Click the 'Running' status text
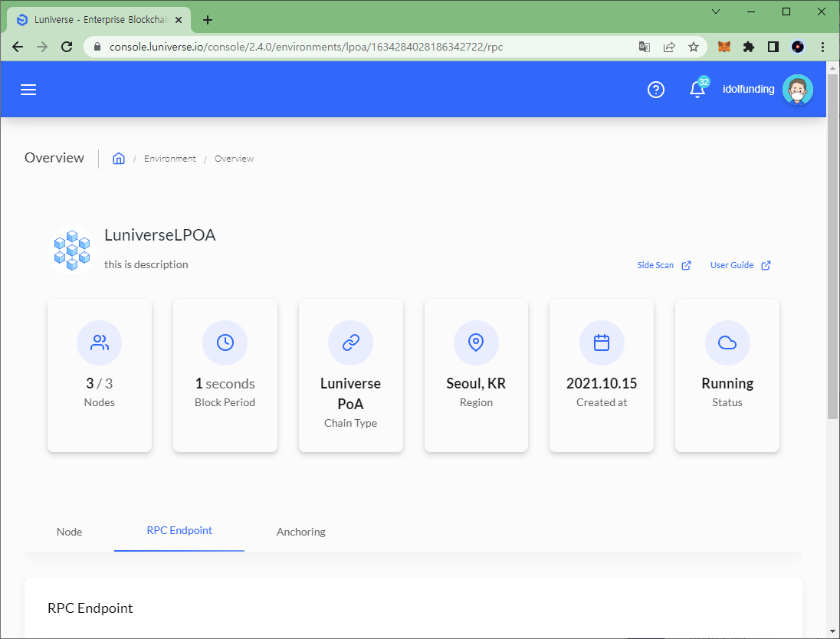 [x=727, y=384]
